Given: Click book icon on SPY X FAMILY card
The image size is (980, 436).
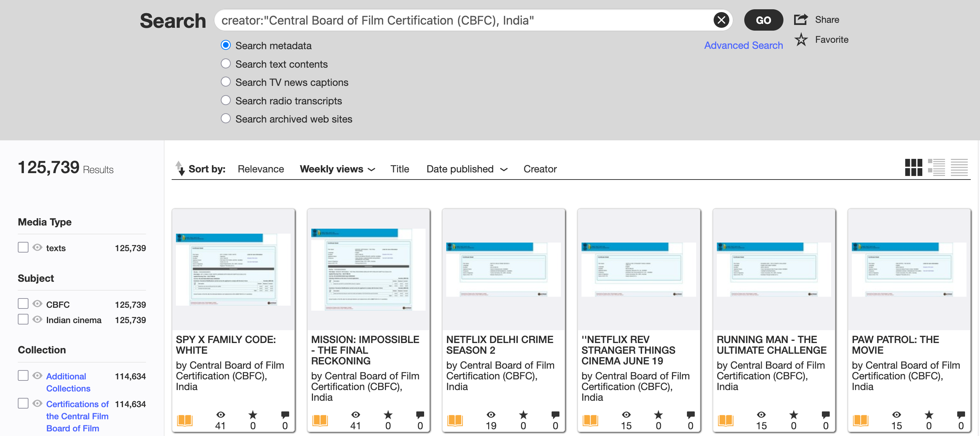Looking at the screenshot, I should tap(185, 420).
